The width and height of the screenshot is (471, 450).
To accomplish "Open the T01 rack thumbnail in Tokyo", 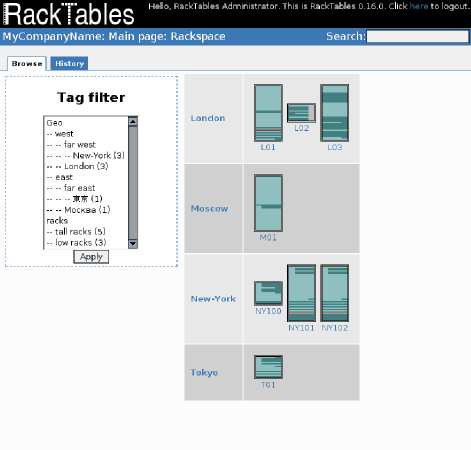I will tap(268, 367).
